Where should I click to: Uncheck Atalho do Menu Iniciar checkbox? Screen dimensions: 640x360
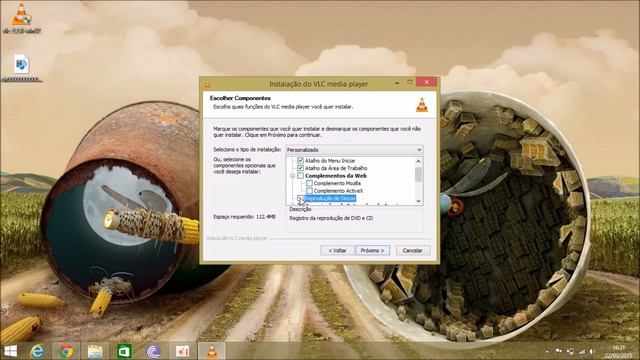[x=300, y=160]
